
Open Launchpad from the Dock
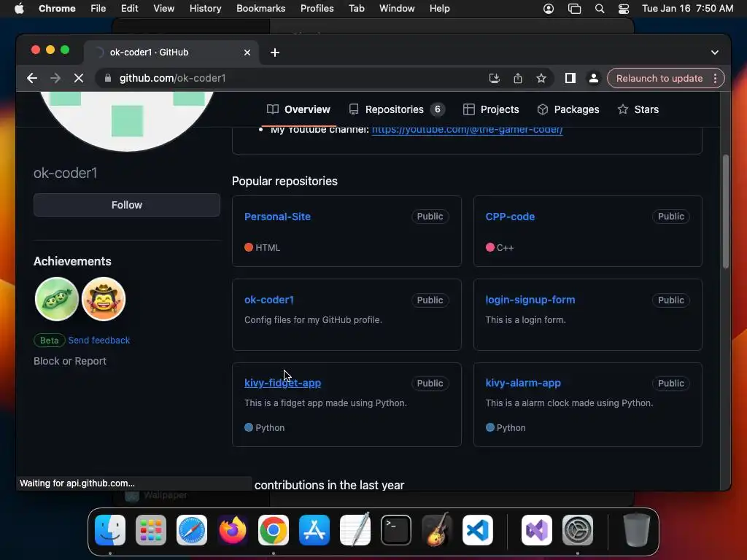[151, 530]
